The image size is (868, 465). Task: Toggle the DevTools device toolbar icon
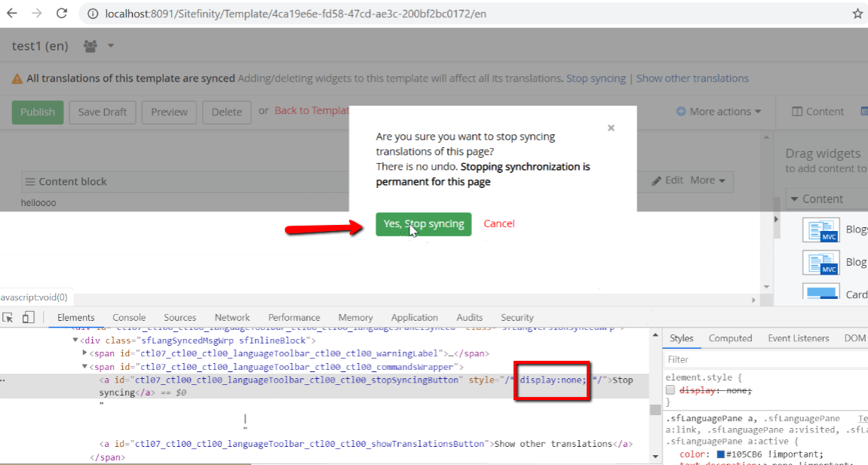click(x=28, y=317)
